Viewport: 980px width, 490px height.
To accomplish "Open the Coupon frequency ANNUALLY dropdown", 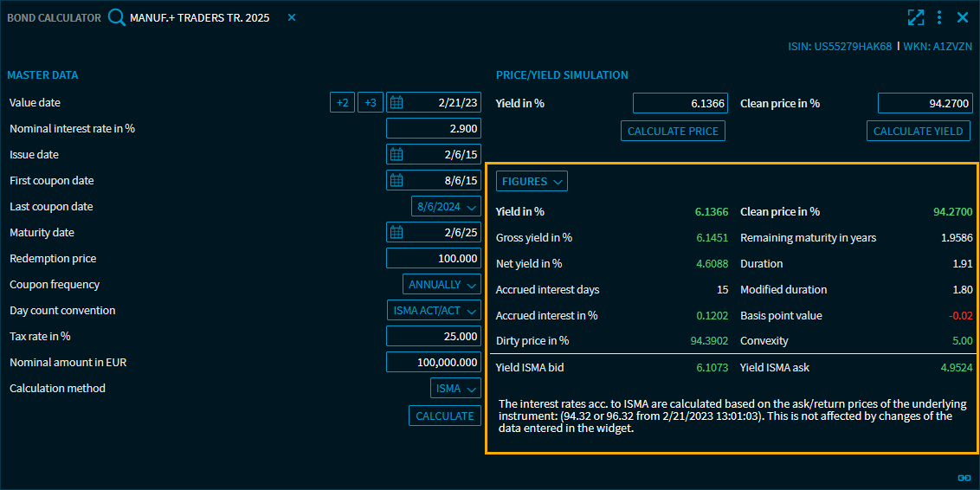I will [442, 285].
